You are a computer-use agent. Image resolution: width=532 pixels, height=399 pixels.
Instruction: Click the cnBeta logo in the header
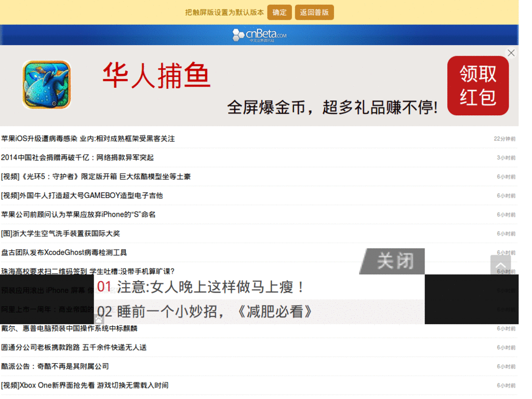coord(258,34)
